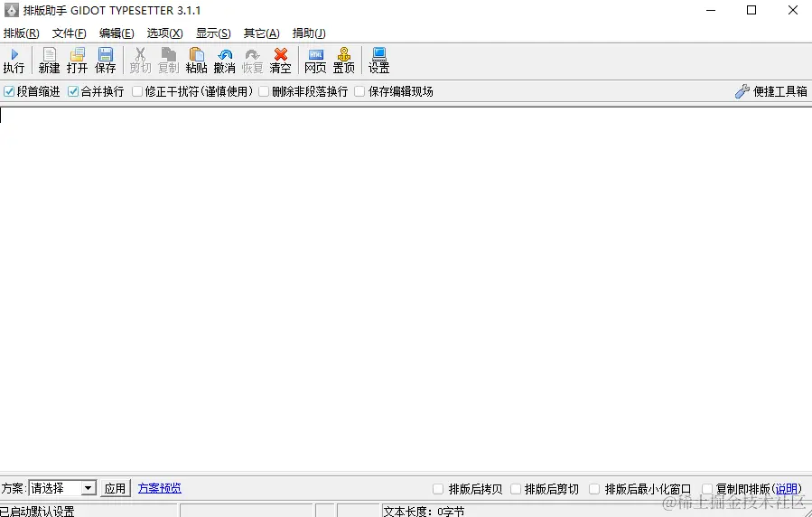Viewport: 812px width, 517px height.
Task: Open the 编辑(E) menu
Action: coord(117,33)
